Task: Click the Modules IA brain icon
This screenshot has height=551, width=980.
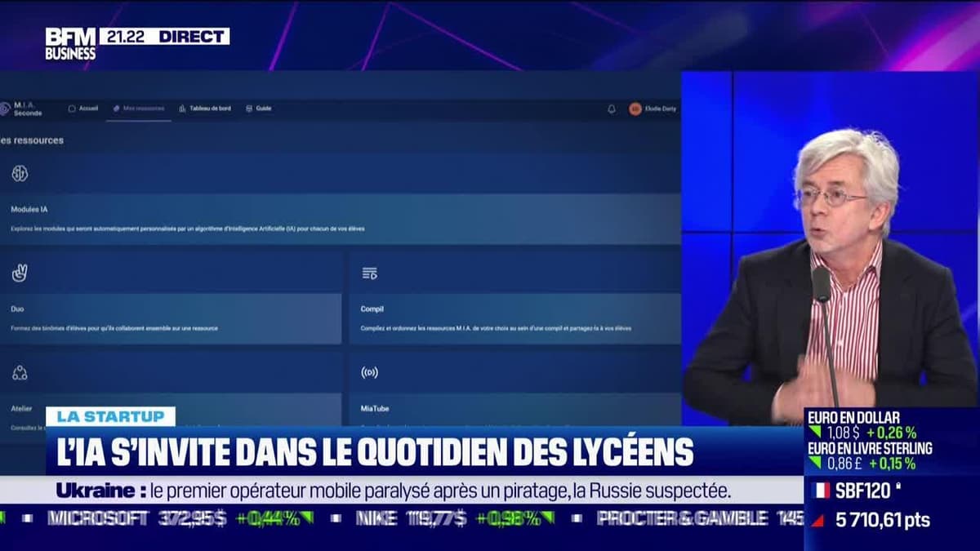Action: tap(20, 173)
